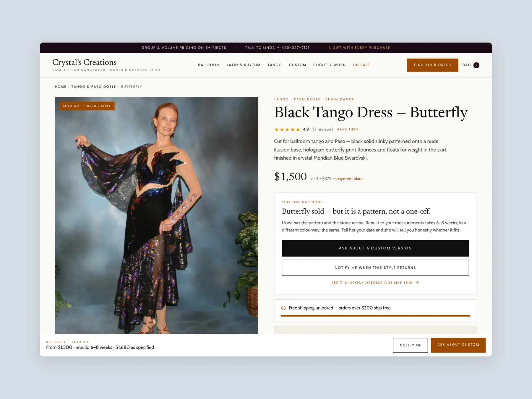This screenshot has width=532, height=399.
Task: Click Crystal's Creations logo
Action: click(85, 62)
